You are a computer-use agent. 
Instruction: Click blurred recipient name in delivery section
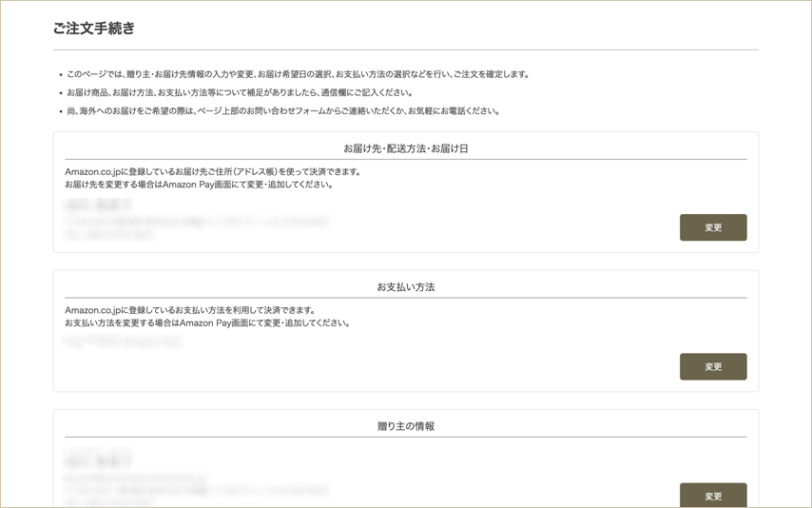tap(97, 205)
